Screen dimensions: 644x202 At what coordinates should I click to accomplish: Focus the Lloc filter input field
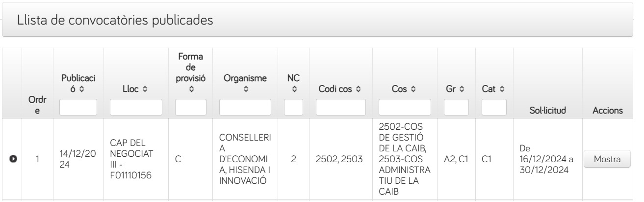[x=136, y=107]
